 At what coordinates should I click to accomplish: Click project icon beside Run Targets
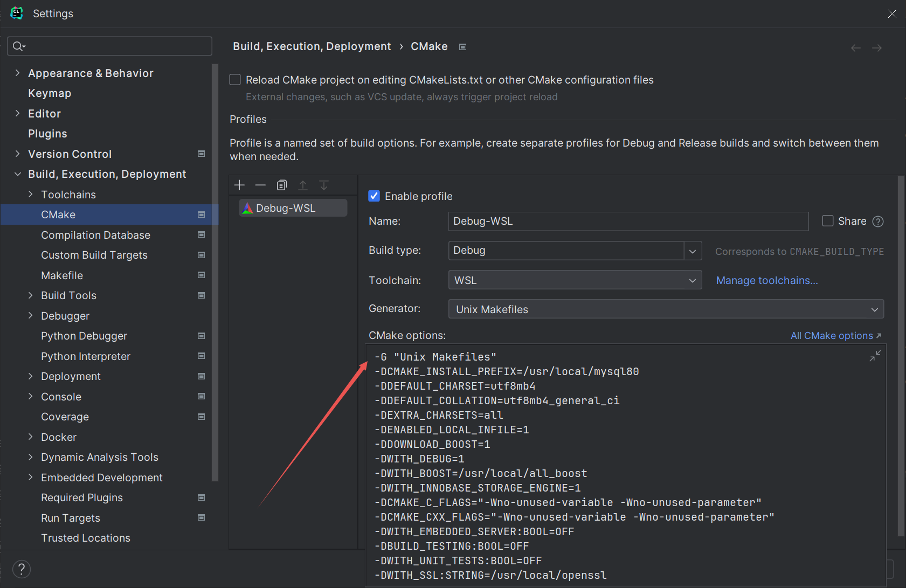(201, 517)
